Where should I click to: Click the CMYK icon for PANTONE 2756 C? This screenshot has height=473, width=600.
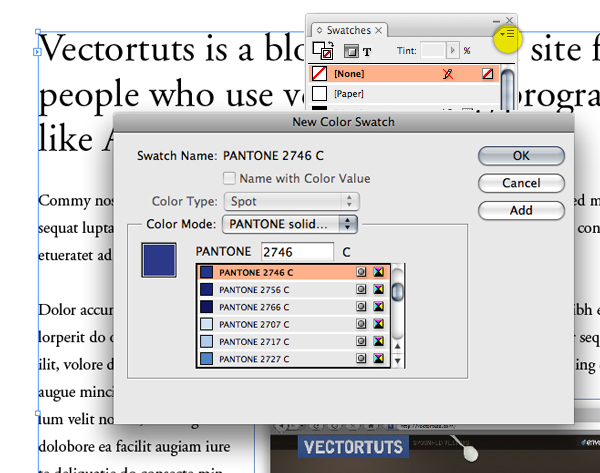(378, 289)
